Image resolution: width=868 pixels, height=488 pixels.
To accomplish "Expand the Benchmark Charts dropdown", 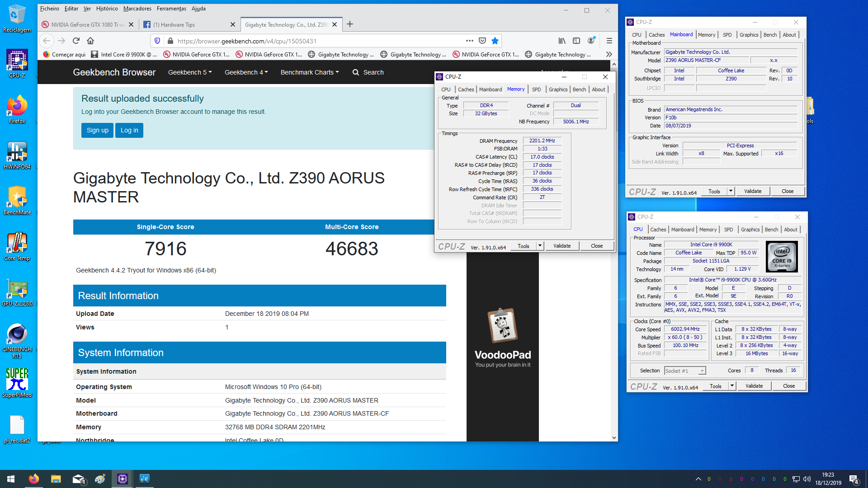I will (310, 72).
